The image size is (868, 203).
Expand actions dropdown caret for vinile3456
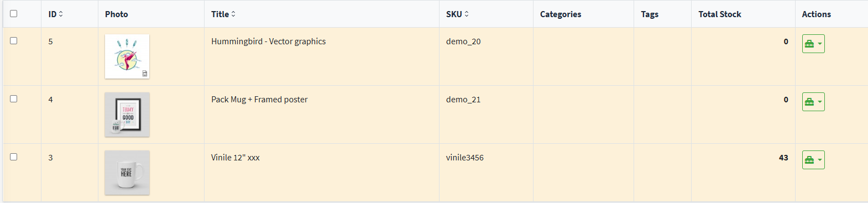coord(820,160)
